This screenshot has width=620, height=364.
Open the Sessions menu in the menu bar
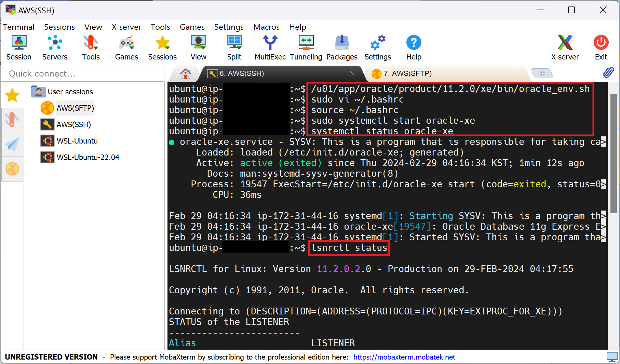tap(59, 27)
